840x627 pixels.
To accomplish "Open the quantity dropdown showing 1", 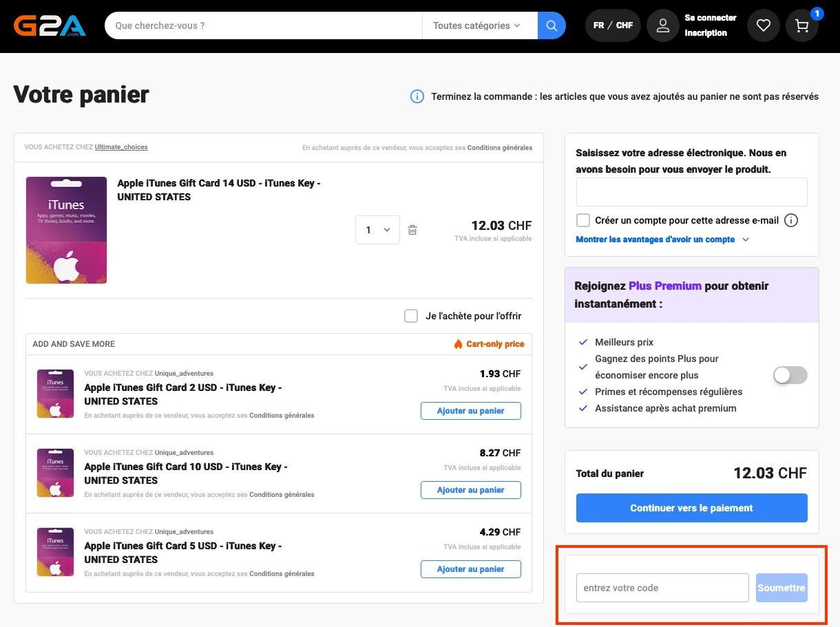I will pos(377,229).
